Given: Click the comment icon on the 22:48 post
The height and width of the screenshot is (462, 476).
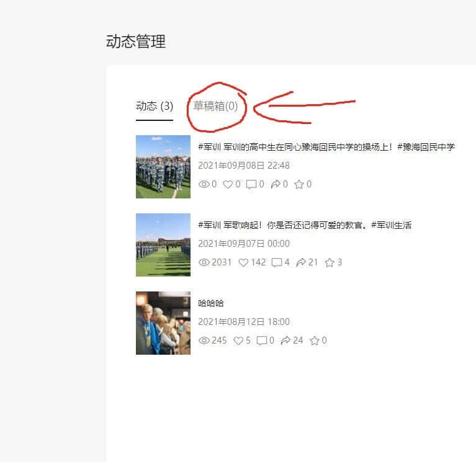Looking at the screenshot, I should coord(251,184).
